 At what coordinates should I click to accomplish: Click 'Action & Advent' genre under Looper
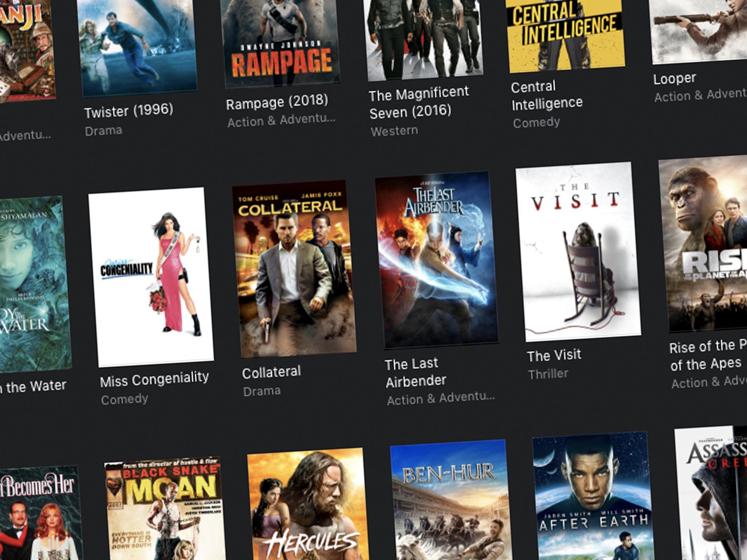tap(700, 96)
